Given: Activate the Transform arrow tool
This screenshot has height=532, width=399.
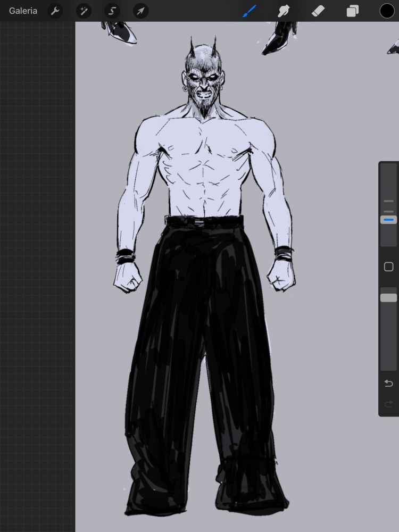Looking at the screenshot, I should pyautogui.click(x=141, y=11).
